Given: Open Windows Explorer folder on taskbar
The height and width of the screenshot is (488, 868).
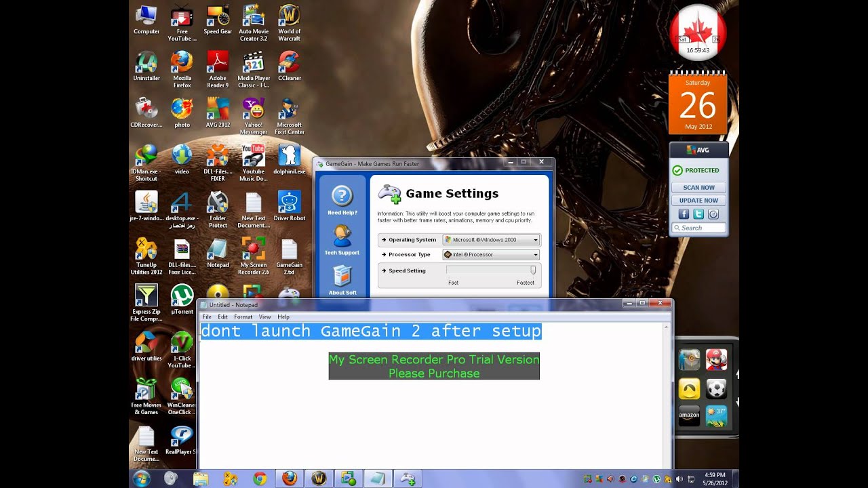Looking at the screenshot, I should 201,479.
